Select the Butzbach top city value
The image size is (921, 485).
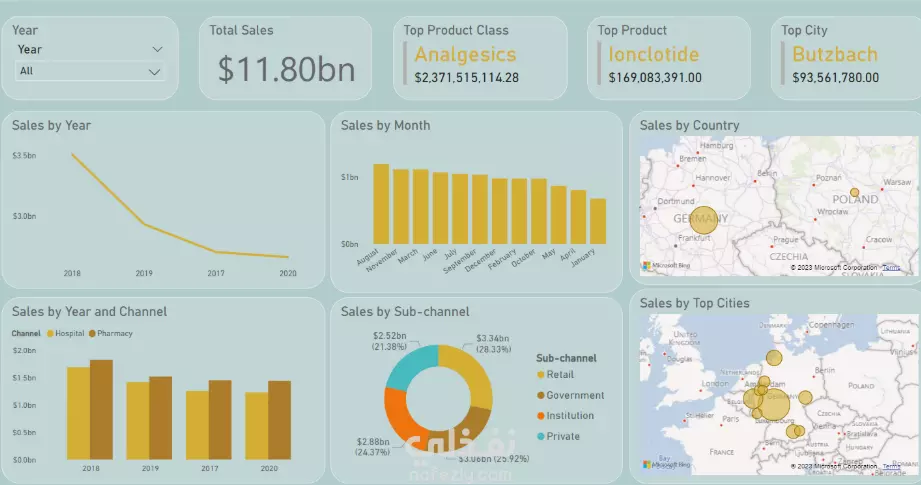click(835, 55)
